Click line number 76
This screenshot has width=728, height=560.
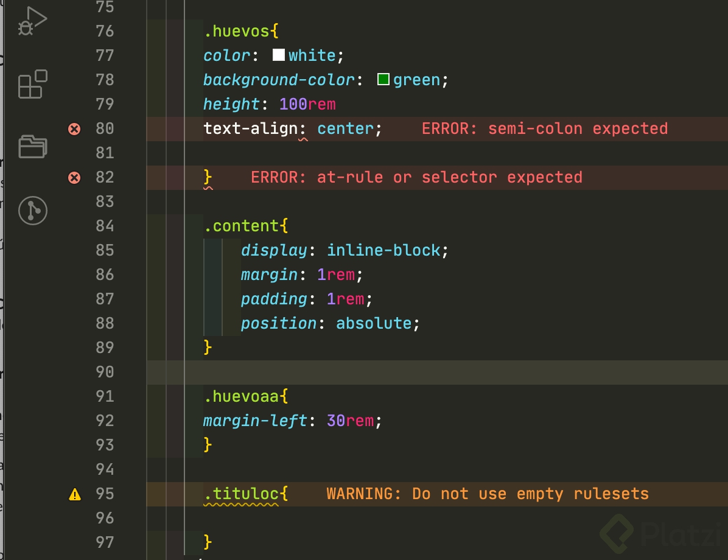(105, 31)
